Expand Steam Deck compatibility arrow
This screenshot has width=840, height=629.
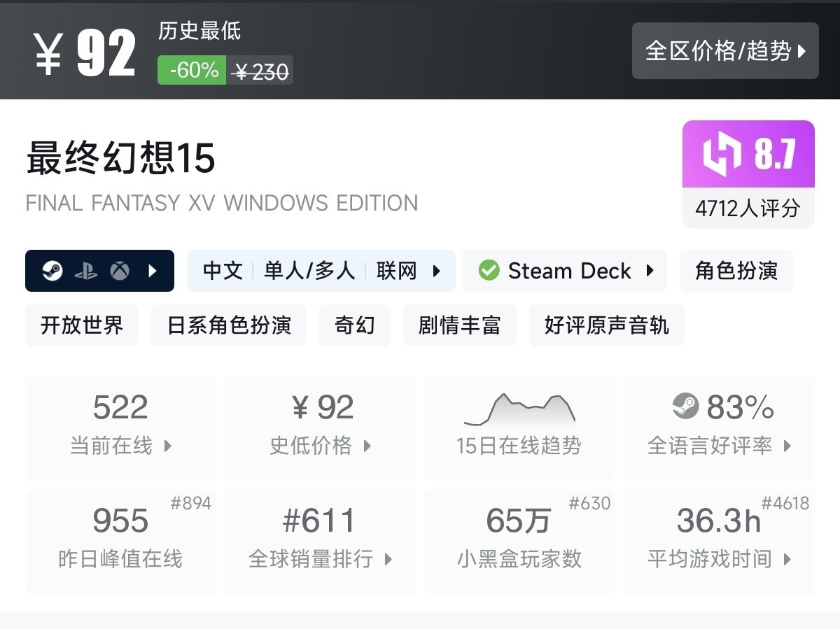click(650, 271)
